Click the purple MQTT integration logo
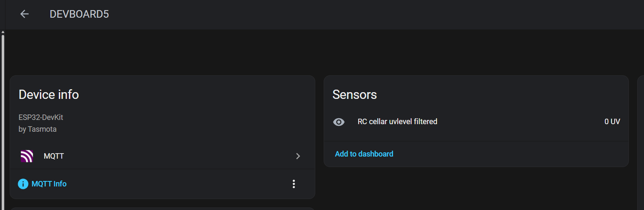This screenshot has width=644, height=210. click(27, 156)
